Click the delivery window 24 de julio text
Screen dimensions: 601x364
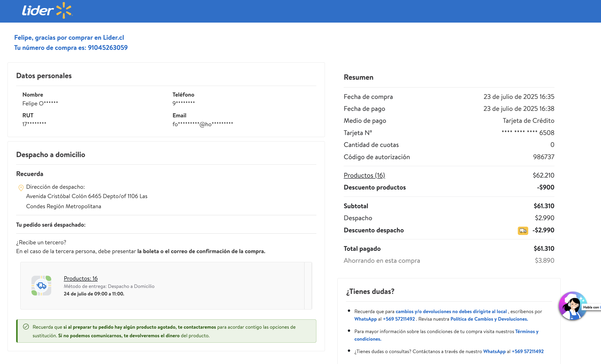tap(94, 294)
